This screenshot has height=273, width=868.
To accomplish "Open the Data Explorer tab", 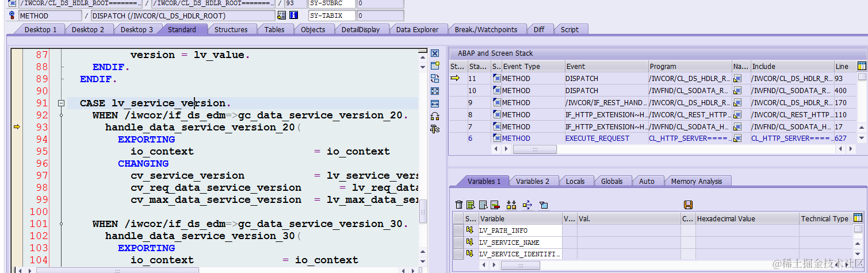I will (x=418, y=29).
